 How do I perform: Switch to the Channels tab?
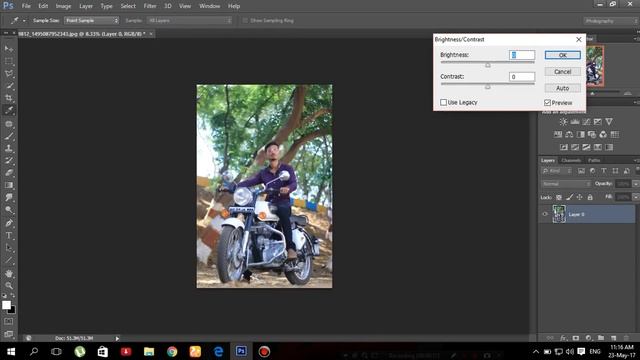pos(571,160)
